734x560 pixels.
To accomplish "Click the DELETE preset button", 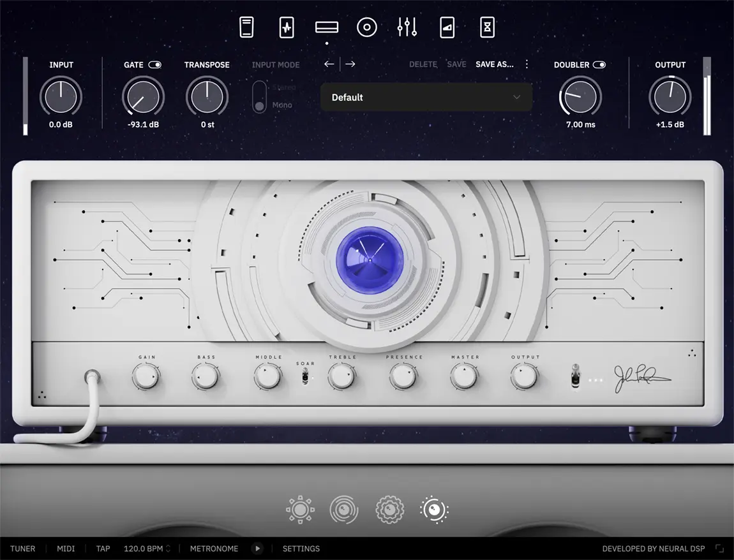I will point(423,64).
